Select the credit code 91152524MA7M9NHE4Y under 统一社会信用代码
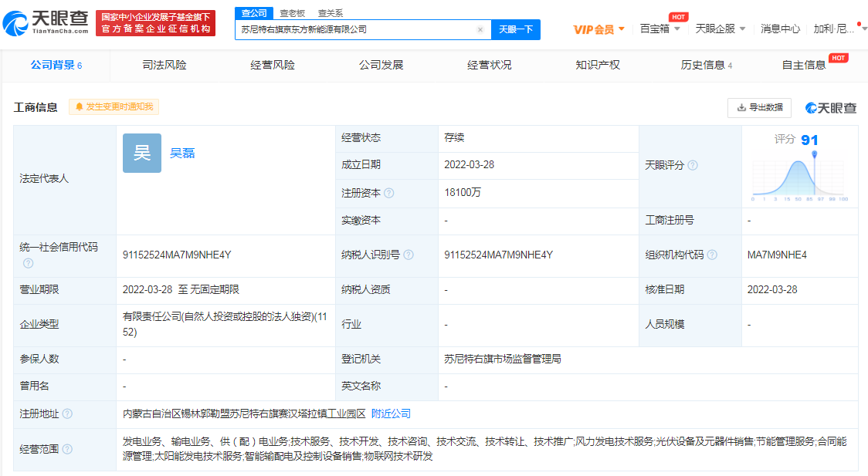868x476 pixels. pyautogui.click(x=177, y=255)
